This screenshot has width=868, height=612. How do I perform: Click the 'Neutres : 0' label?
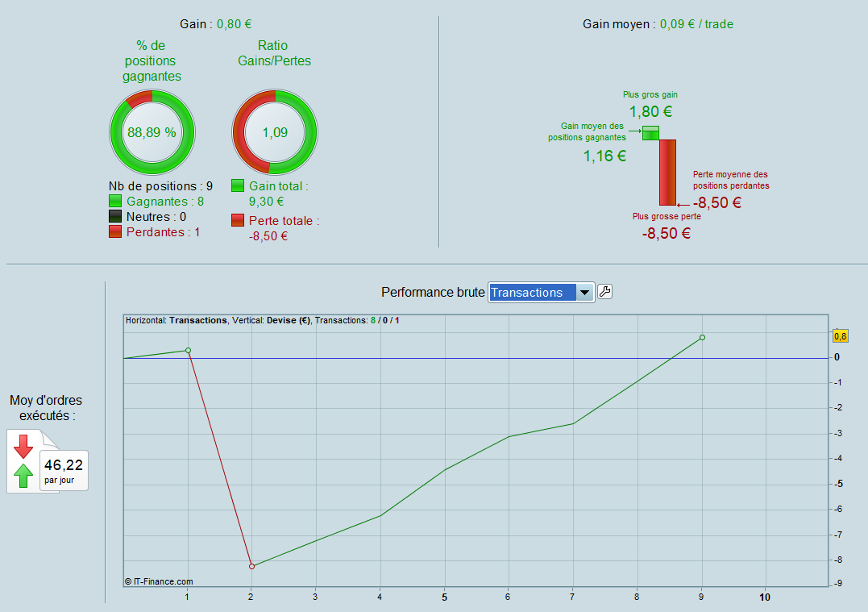coord(156,217)
